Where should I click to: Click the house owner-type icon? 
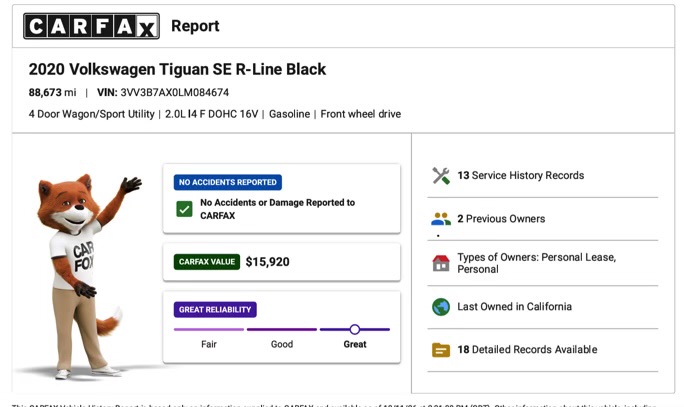441,263
